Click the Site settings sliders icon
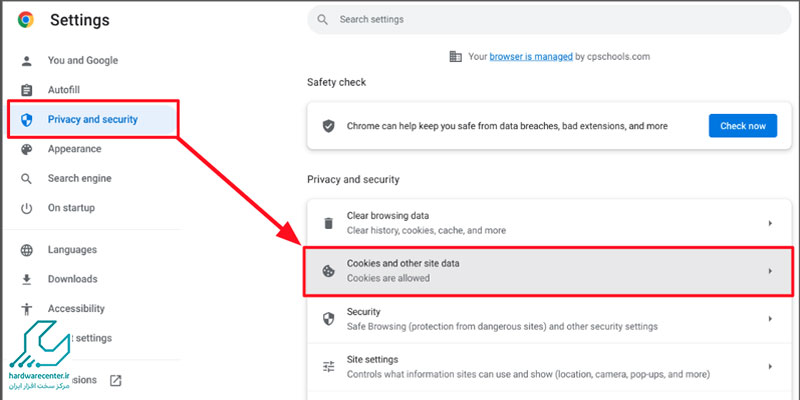 click(329, 366)
